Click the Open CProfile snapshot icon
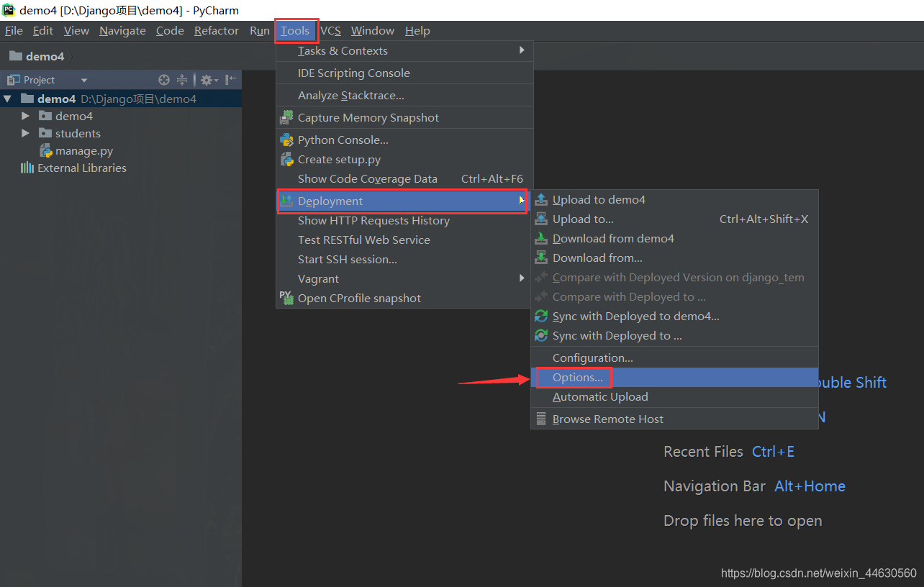 tap(286, 297)
